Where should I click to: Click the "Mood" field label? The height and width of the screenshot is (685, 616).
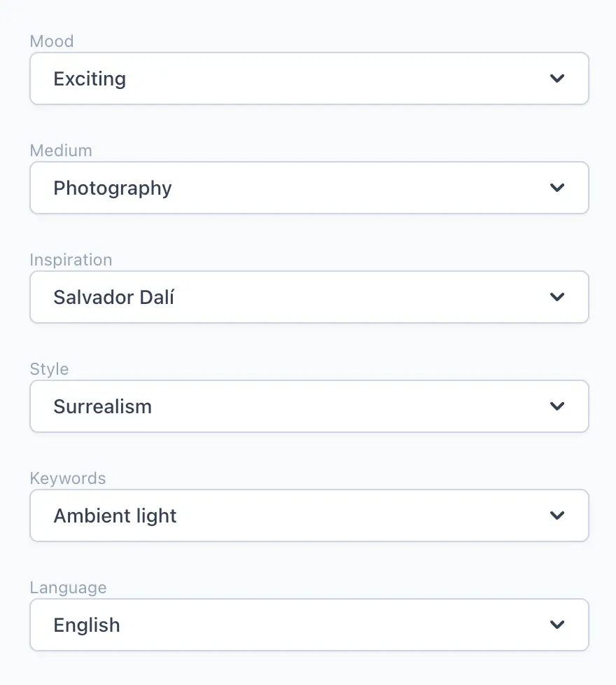pos(52,41)
